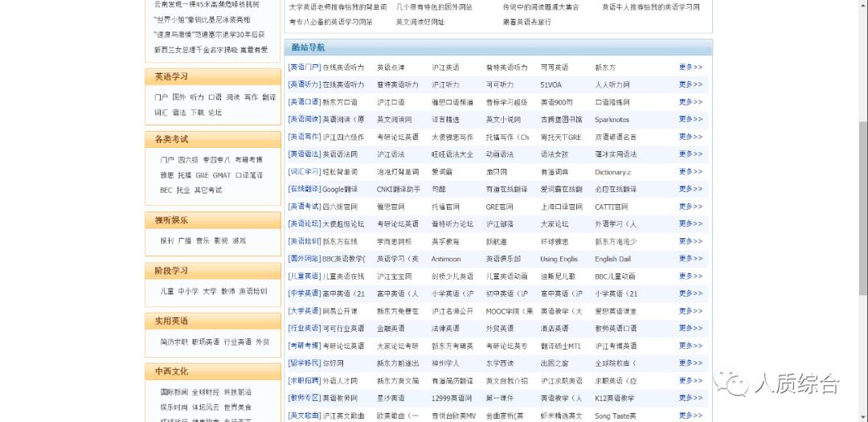Click 简历求职 under 实用英语 sidebar
The height and width of the screenshot is (422, 868).
click(x=174, y=342)
